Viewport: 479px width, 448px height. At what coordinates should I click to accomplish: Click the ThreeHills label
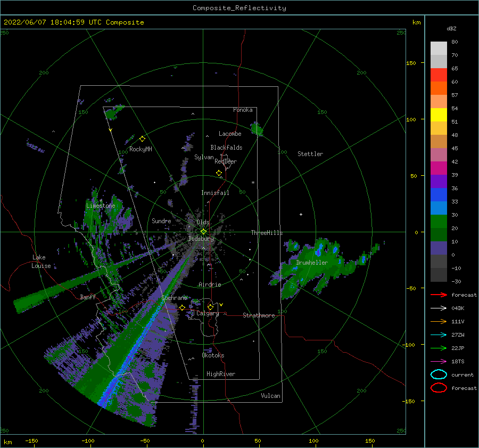(267, 233)
